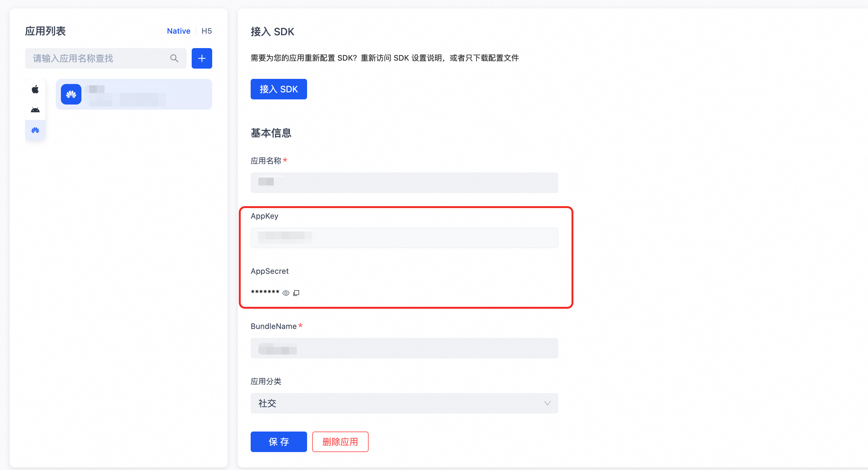Screen dimensions: 868x470
Task: Click the 删除应用 delete button
Action: point(340,442)
